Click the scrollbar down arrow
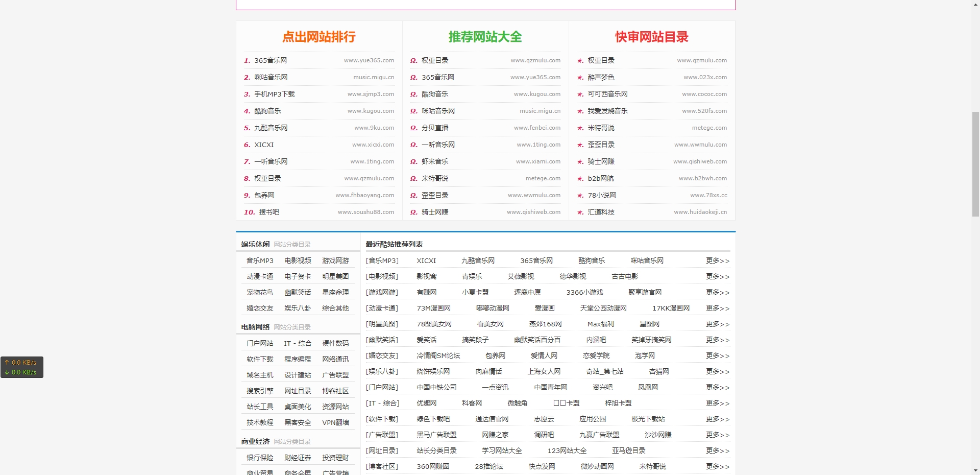The width and height of the screenshot is (980, 475). (x=975, y=470)
